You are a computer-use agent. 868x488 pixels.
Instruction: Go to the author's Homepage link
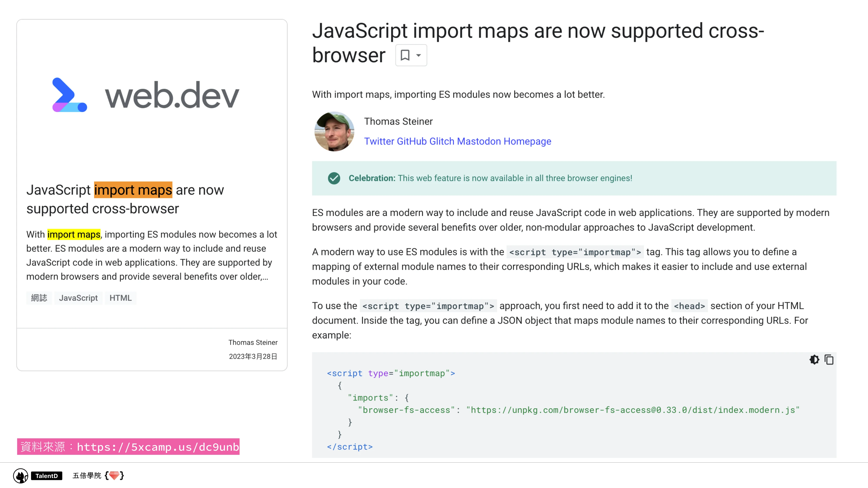coord(527,141)
